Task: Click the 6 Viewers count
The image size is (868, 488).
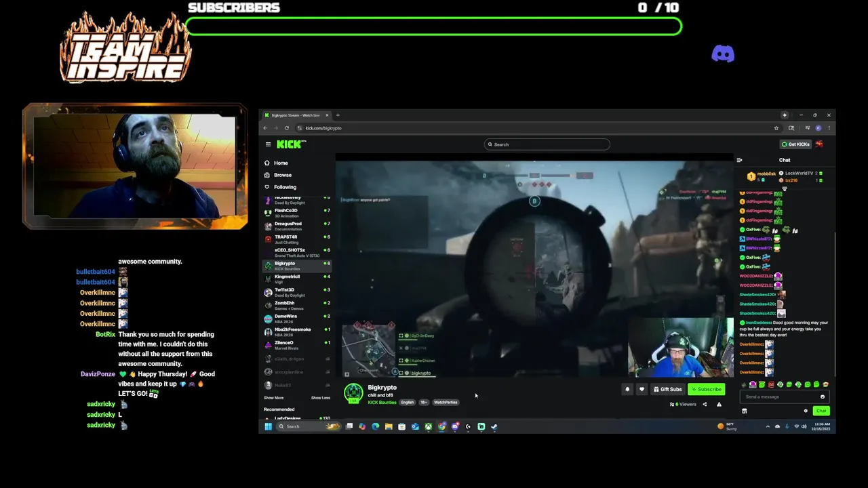Action: click(683, 405)
